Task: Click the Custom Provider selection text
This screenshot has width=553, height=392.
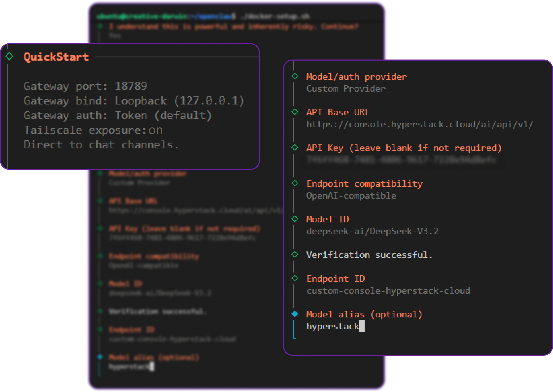Action: [x=346, y=89]
